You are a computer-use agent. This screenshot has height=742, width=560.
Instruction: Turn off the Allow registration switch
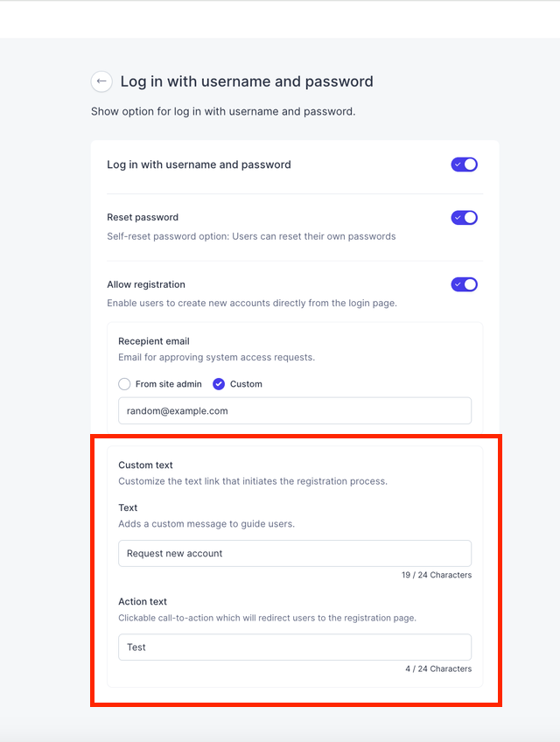(x=464, y=284)
